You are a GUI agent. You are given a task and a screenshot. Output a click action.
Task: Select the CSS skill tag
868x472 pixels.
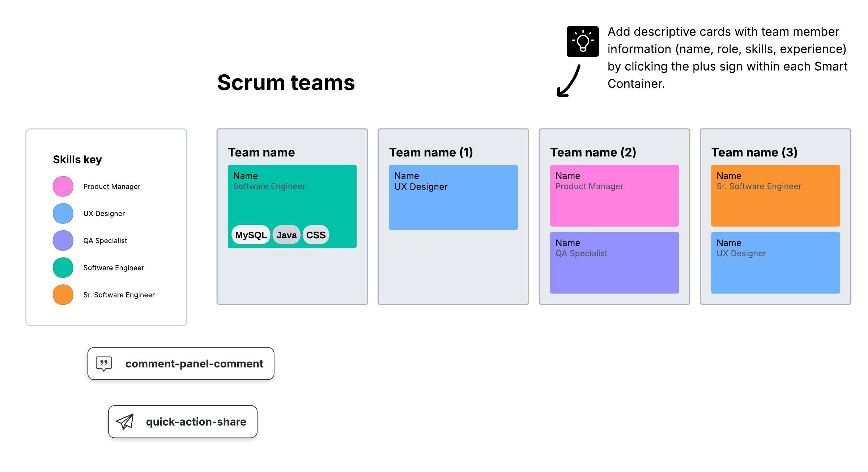pos(316,235)
